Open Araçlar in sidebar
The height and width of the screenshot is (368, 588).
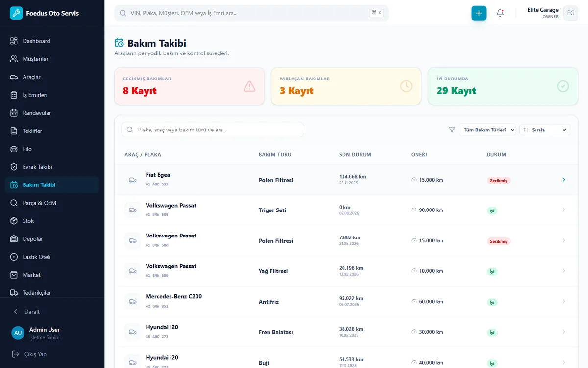coord(52,77)
